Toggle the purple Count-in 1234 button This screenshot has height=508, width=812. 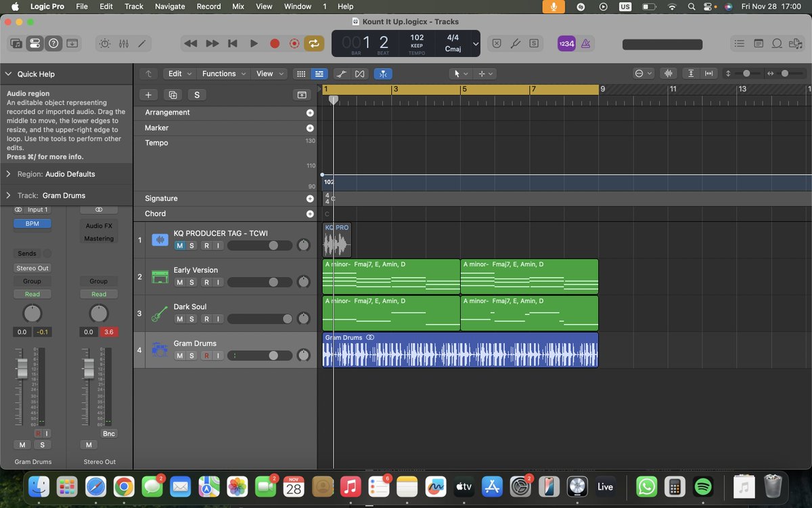566,43
